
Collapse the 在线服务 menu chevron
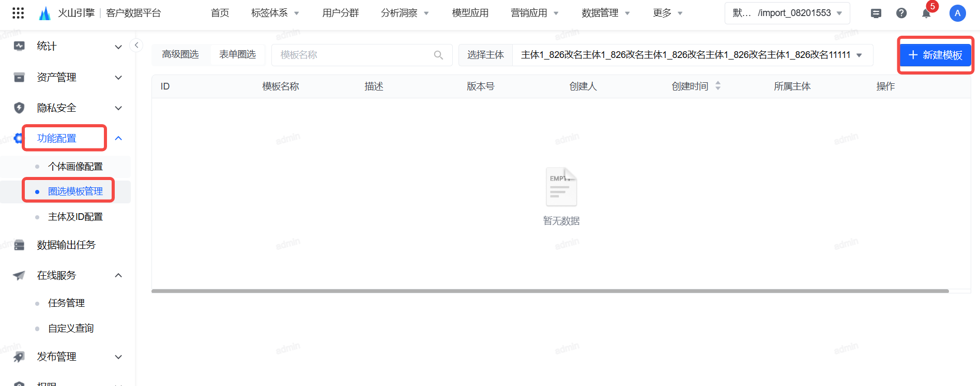(118, 275)
